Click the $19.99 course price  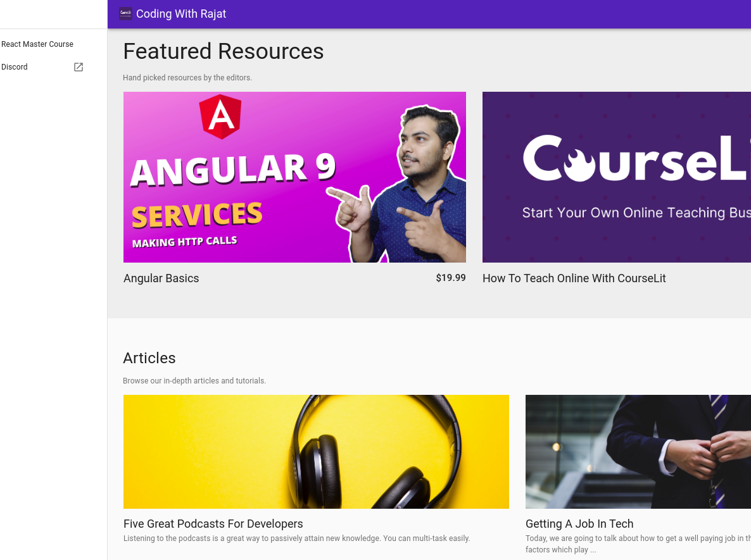(450, 278)
